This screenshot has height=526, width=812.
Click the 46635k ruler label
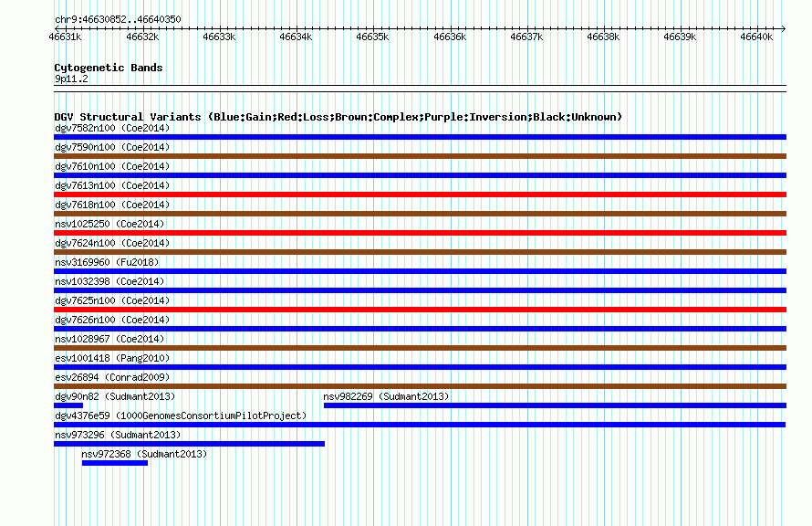click(x=372, y=37)
